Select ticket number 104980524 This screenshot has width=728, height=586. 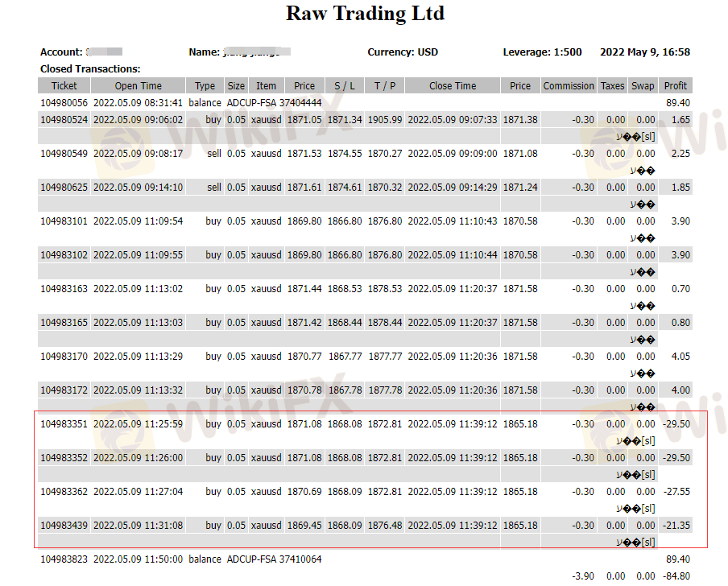pos(64,120)
